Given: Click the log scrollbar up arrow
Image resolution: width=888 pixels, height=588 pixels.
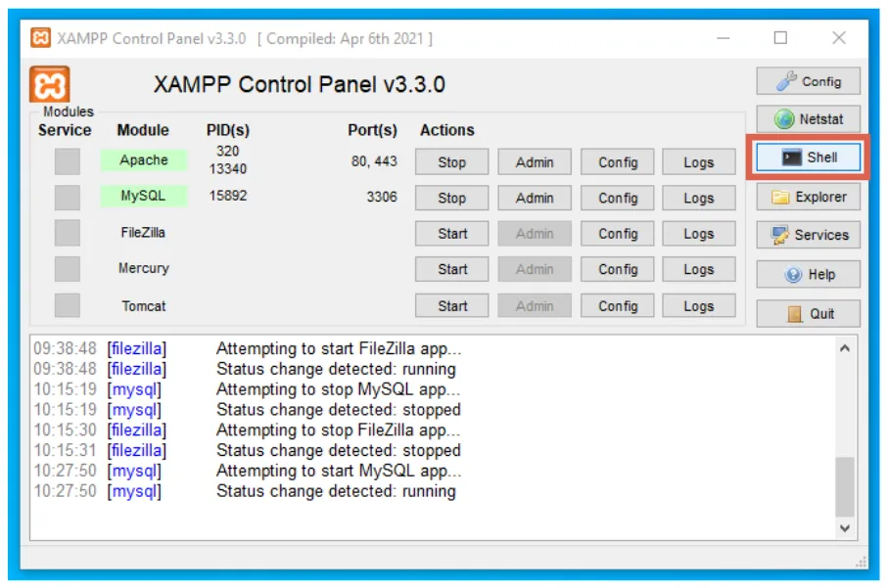Looking at the screenshot, I should 844,347.
